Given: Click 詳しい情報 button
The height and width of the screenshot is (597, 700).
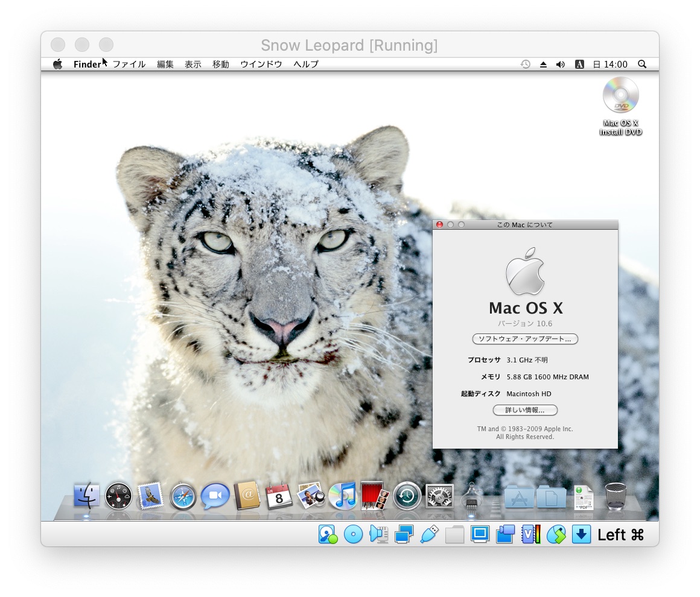Looking at the screenshot, I should (x=525, y=410).
